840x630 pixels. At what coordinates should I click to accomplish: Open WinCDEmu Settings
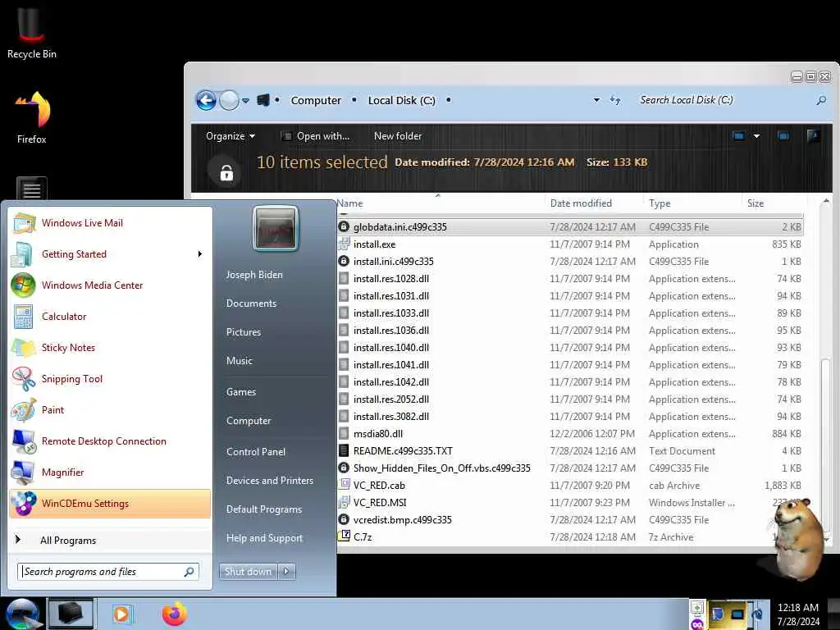[x=110, y=504]
